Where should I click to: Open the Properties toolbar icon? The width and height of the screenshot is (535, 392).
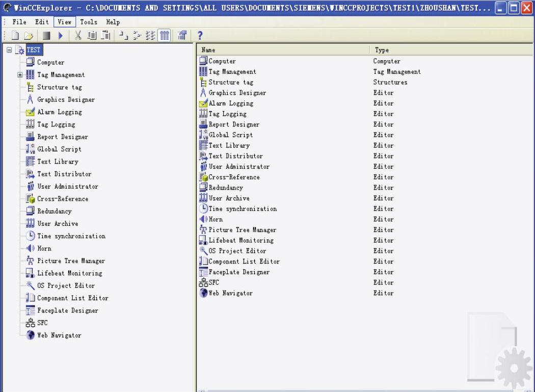click(181, 35)
